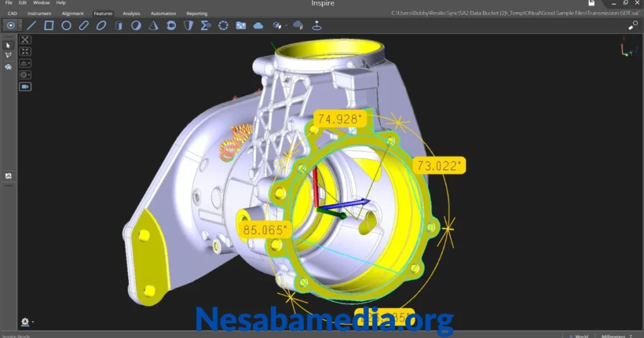Select the Paraboloid feature tool

click(189, 25)
